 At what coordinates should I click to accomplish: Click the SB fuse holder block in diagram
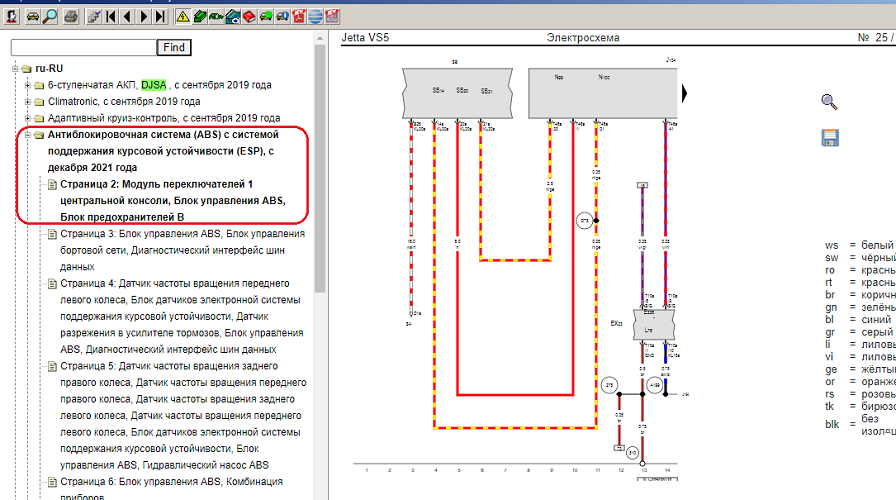pyautogui.click(x=457, y=93)
